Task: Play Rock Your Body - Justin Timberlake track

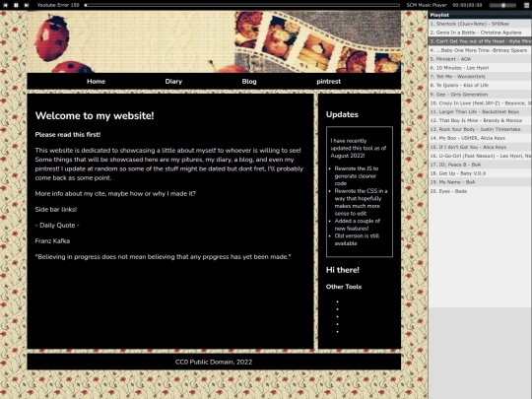Action: pyautogui.click(x=480, y=129)
